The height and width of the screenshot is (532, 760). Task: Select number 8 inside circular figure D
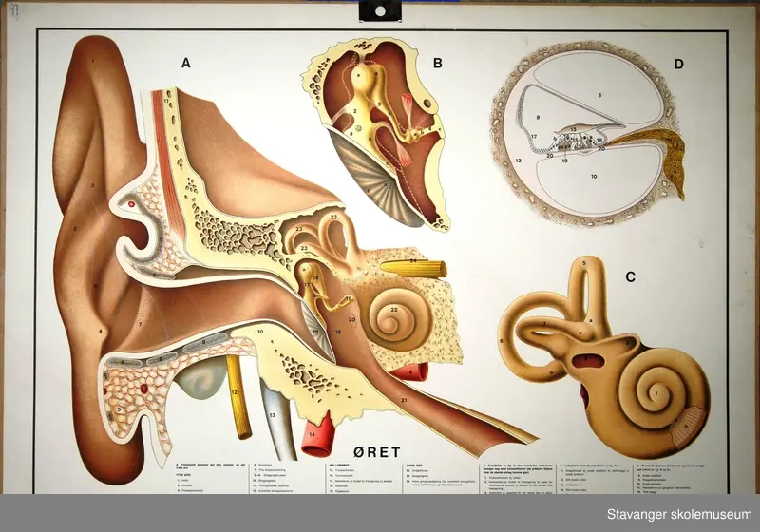pos(599,96)
